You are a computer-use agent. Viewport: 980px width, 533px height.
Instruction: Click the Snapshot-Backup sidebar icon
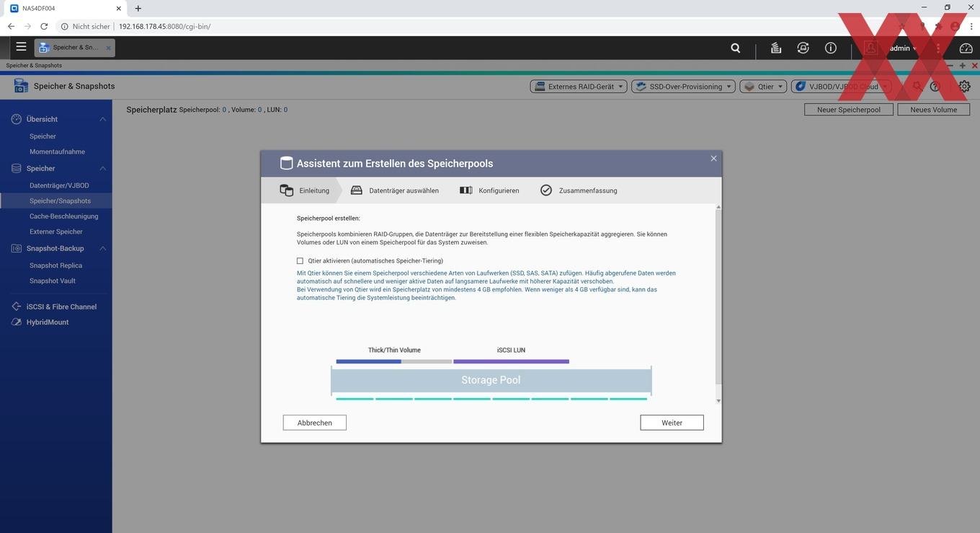(x=16, y=248)
